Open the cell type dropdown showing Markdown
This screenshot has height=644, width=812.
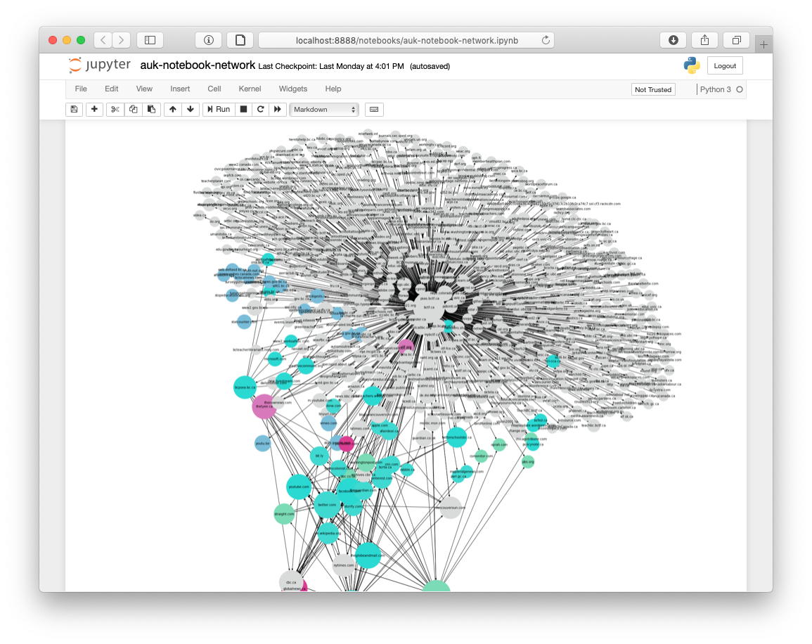324,109
